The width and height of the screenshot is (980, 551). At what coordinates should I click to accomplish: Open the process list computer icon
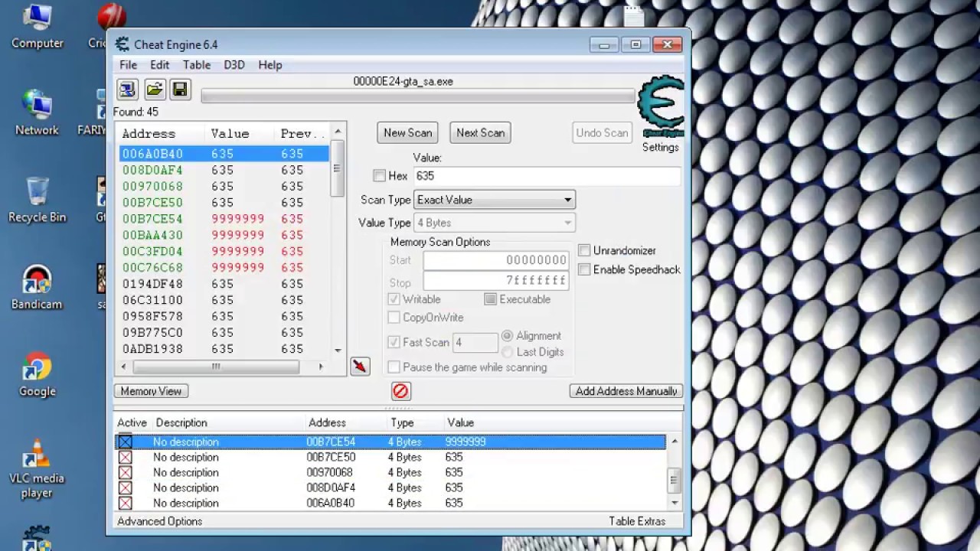(x=127, y=90)
